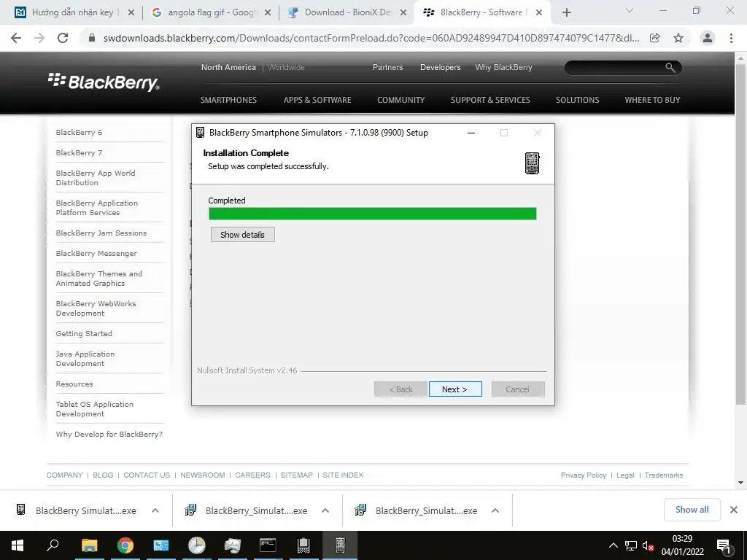
Task: Open Why BlackBerry header link
Action: 503,67
